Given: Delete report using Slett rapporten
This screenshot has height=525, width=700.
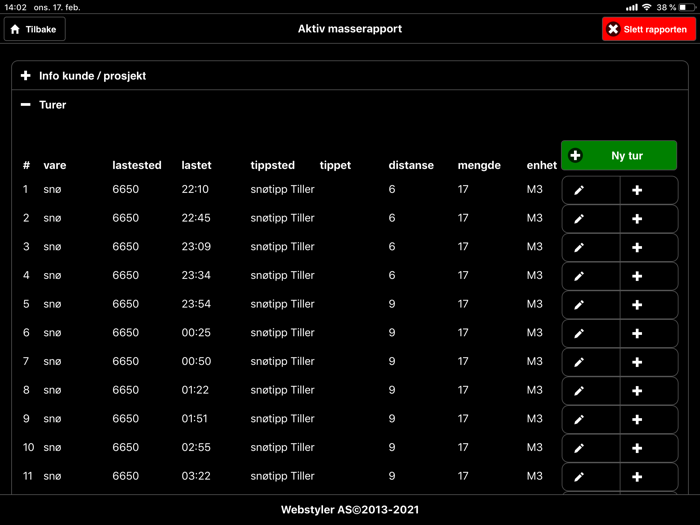Looking at the screenshot, I should pyautogui.click(x=649, y=29).
